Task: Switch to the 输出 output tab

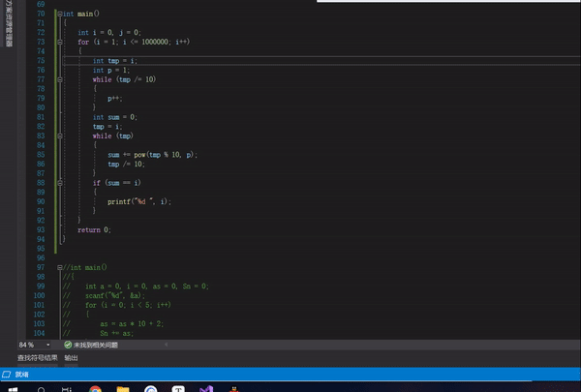Action: pyautogui.click(x=71, y=358)
